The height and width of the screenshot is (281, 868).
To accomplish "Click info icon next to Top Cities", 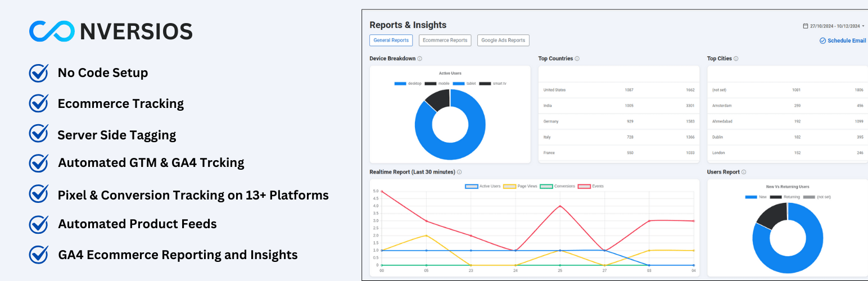I will coord(736,58).
